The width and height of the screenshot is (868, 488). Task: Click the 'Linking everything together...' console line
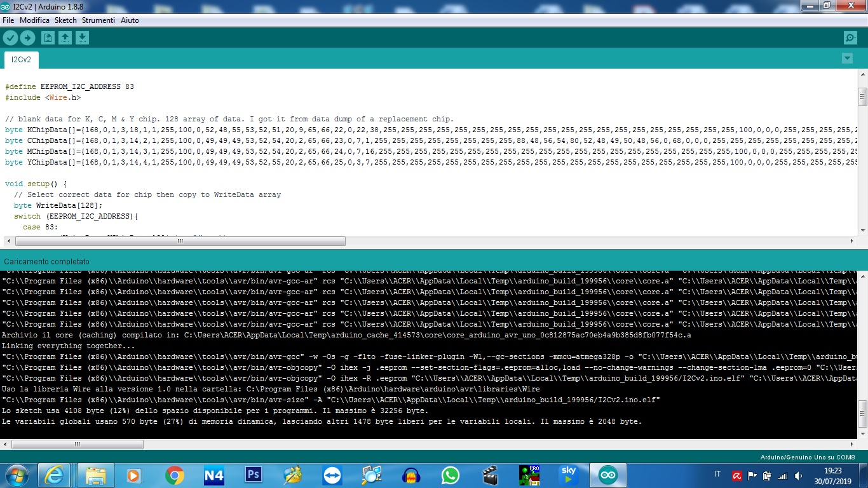click(x=68, y=346)
